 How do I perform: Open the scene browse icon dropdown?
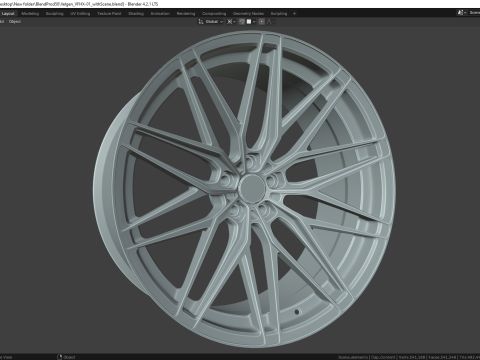coord(462,13)
